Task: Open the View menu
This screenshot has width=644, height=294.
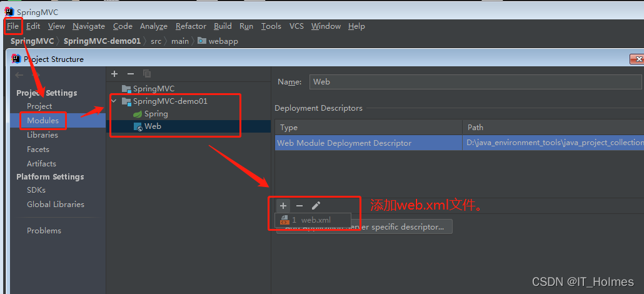Action: (56, 26)
